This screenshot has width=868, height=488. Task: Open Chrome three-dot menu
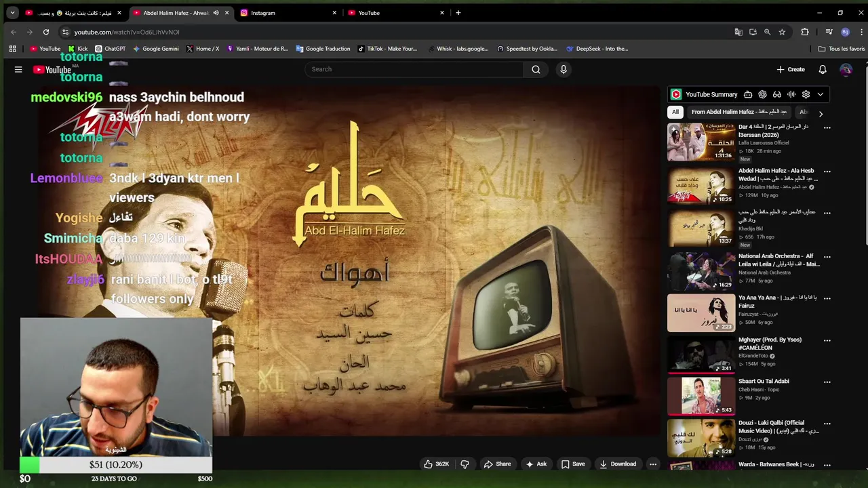pyautogui.click(x=861, y=32)
